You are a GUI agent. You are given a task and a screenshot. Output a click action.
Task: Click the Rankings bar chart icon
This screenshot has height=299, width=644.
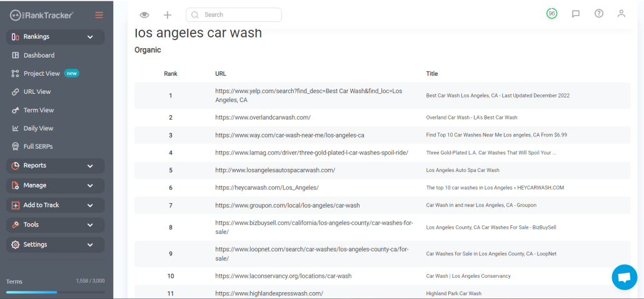15,37
